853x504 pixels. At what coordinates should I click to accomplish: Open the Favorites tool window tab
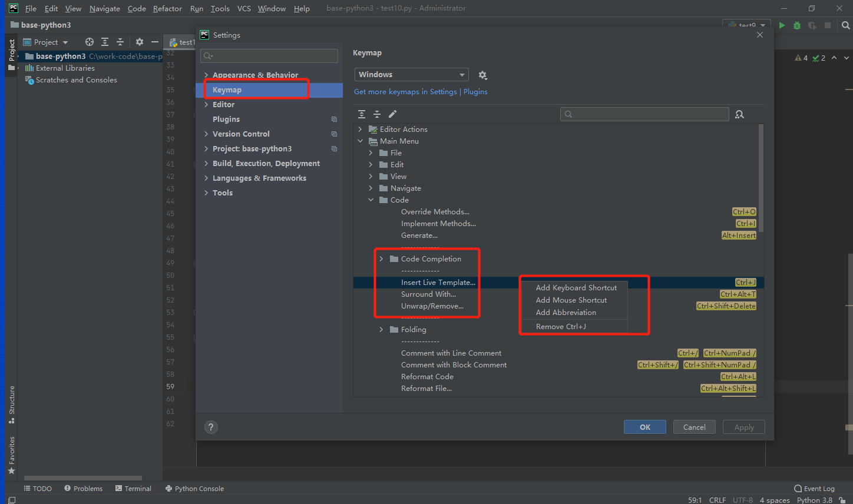pyautogui.click(x=11, y=455)
